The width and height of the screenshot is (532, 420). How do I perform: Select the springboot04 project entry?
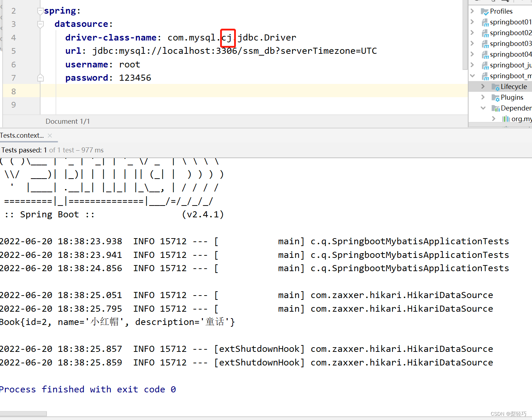tap(510, 54)
